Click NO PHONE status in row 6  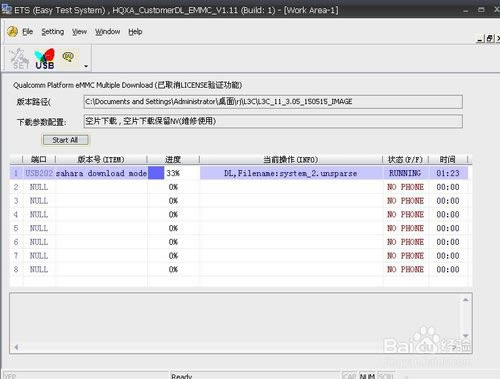click(x=405, y=242)
